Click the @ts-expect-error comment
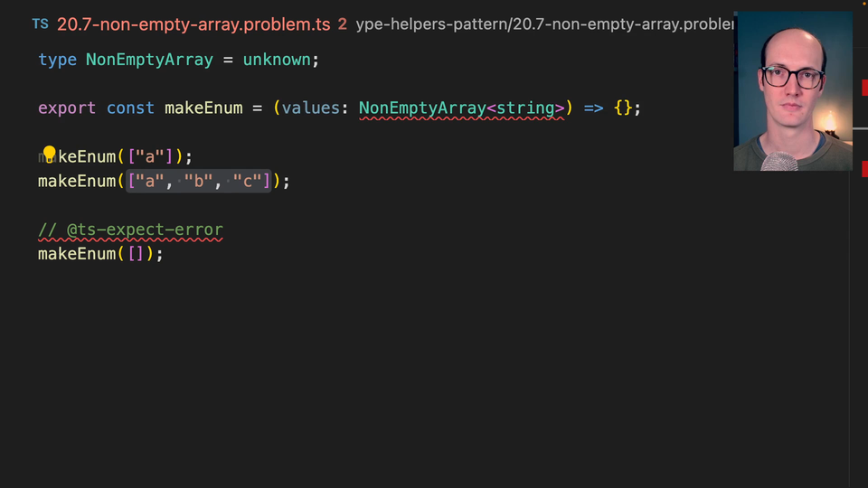The height and width of the screenshot is (488, 868). (x=130, y=230)
